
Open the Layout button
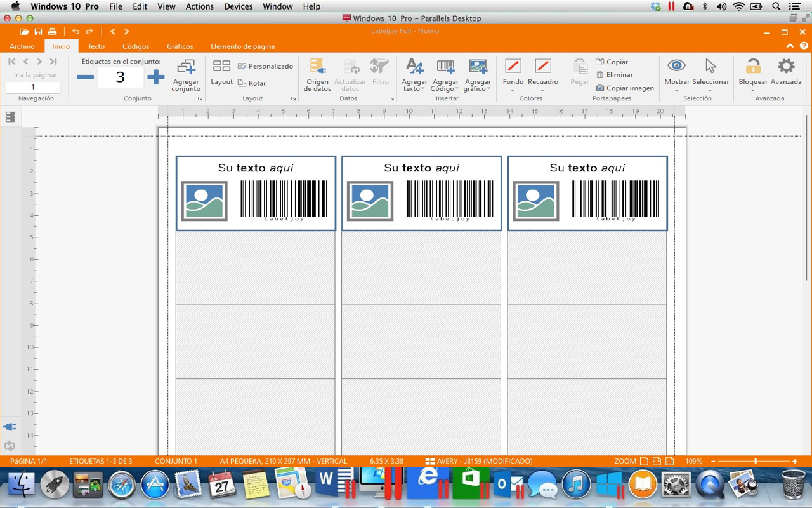pyautogui.click(x=221, y=72)
